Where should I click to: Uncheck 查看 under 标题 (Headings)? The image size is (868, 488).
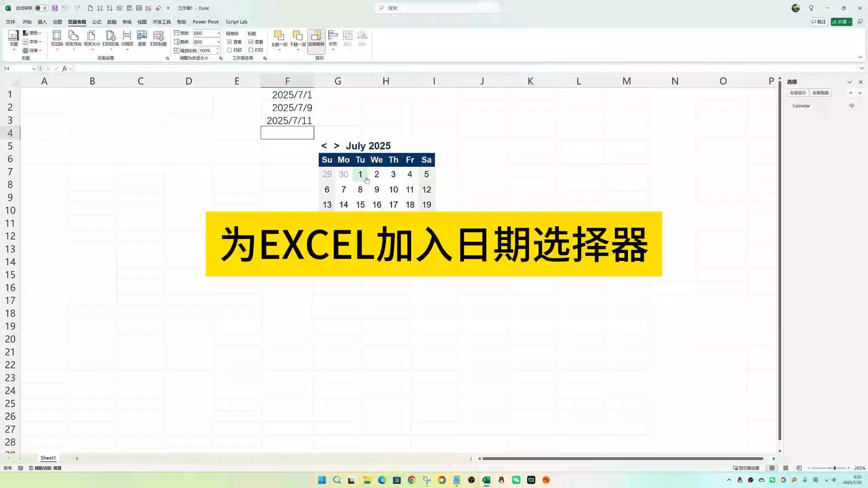coord(251,42)
